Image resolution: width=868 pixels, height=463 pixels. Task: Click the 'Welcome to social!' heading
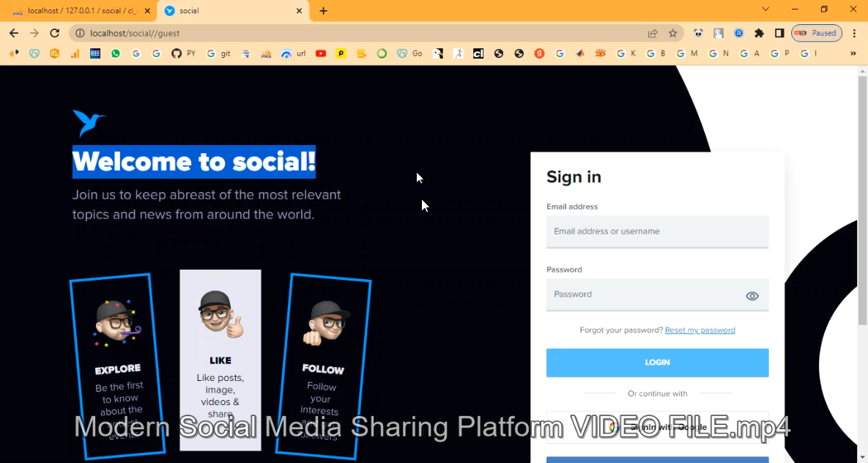[x=194, y=162]
